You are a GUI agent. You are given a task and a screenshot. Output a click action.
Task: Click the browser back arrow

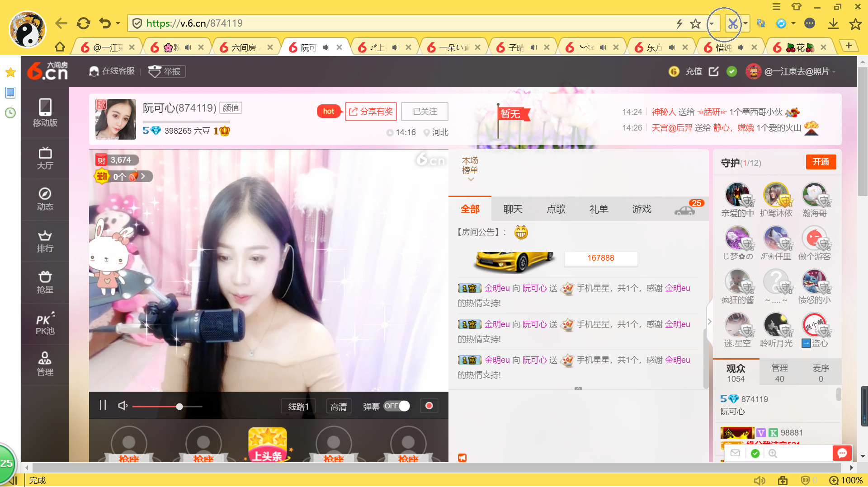(61, 23)
